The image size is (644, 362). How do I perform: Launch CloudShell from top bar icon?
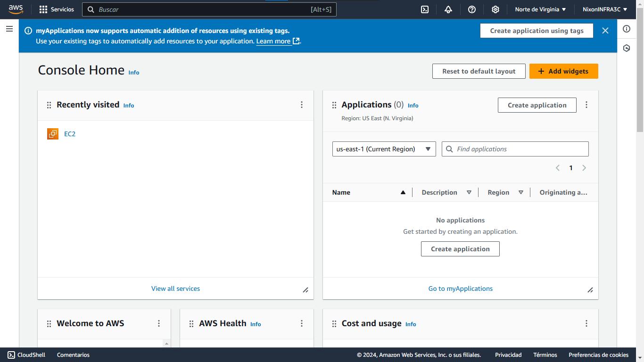tap(425, 9)
